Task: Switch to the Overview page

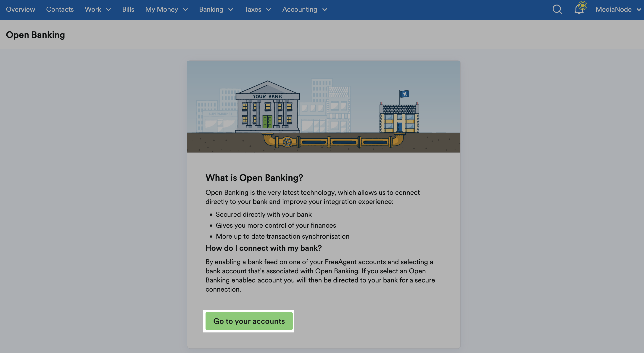Action: [x=20, y=10]
